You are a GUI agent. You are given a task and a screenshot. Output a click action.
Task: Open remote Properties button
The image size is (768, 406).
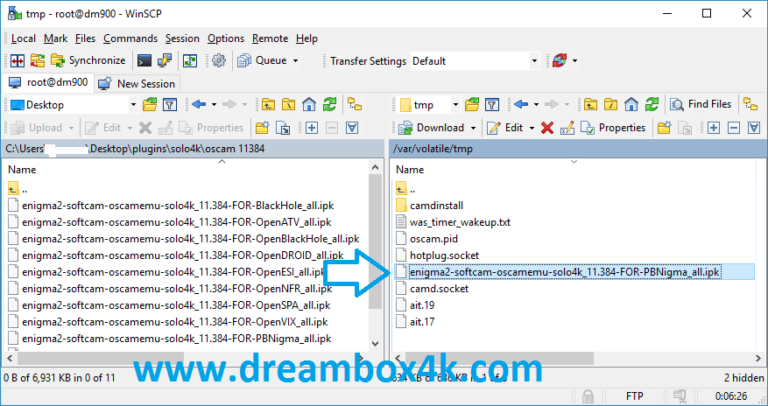(x=614, y=128)
